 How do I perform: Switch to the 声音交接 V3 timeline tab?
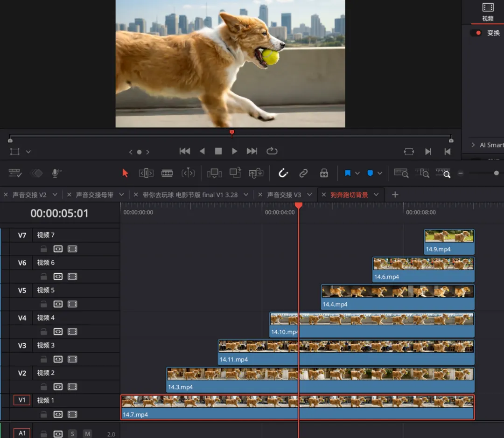click(x=284, y=195)
